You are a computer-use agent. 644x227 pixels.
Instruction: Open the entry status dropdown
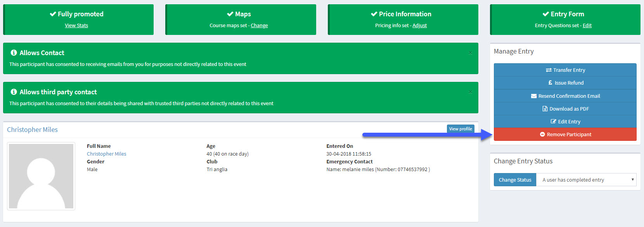pyautogui.click(x=586, y=180)
